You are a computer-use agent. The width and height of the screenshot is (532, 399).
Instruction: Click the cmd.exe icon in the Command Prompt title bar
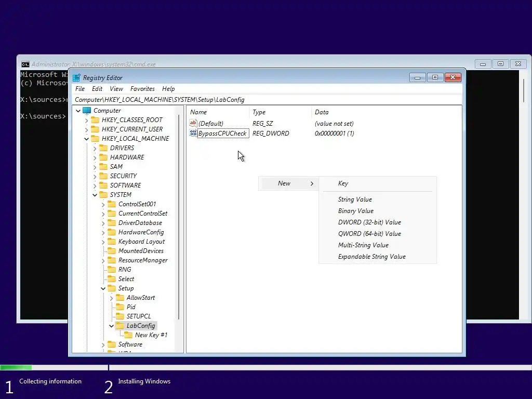pos(25,64)
